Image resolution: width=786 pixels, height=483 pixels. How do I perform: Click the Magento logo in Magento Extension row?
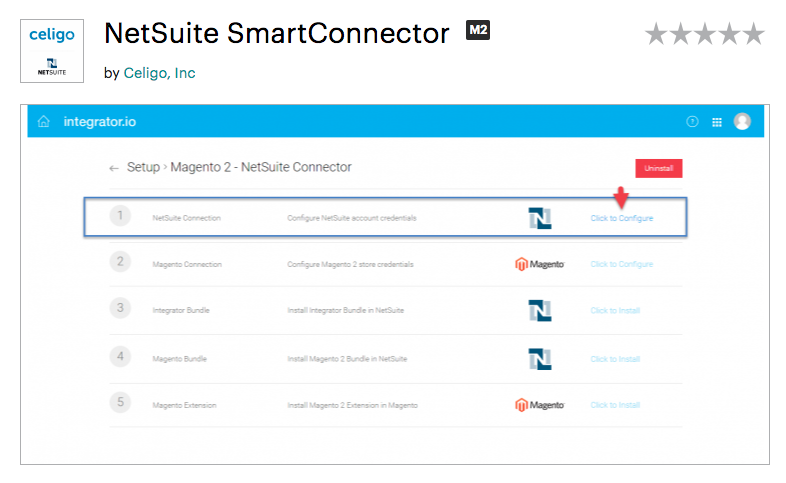(x=539, y=405)
